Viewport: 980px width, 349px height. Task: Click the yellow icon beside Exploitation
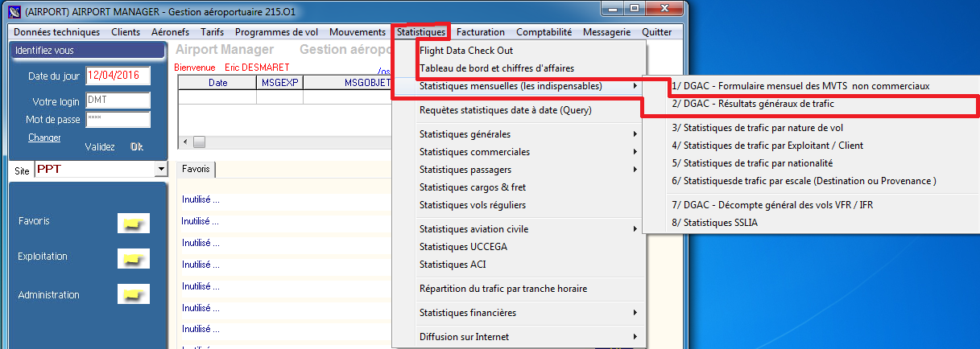pos(133,258)
